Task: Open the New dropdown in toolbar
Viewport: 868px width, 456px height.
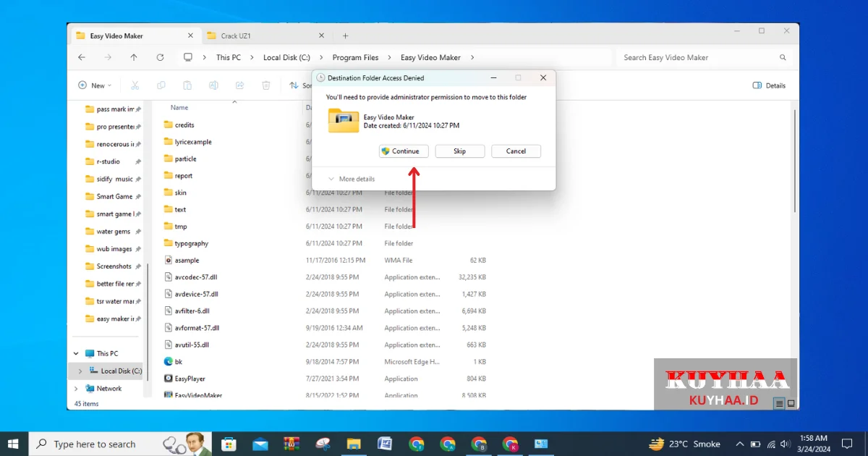Action: pyautogui.click(x=95, y=85)
